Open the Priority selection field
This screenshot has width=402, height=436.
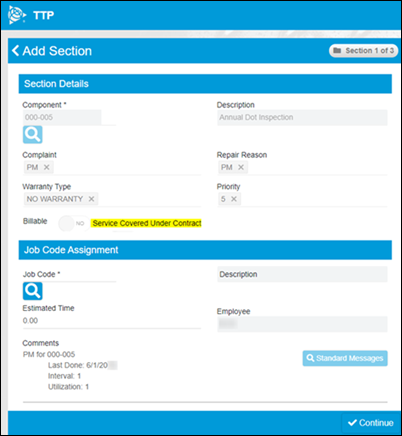coord(302,199)
